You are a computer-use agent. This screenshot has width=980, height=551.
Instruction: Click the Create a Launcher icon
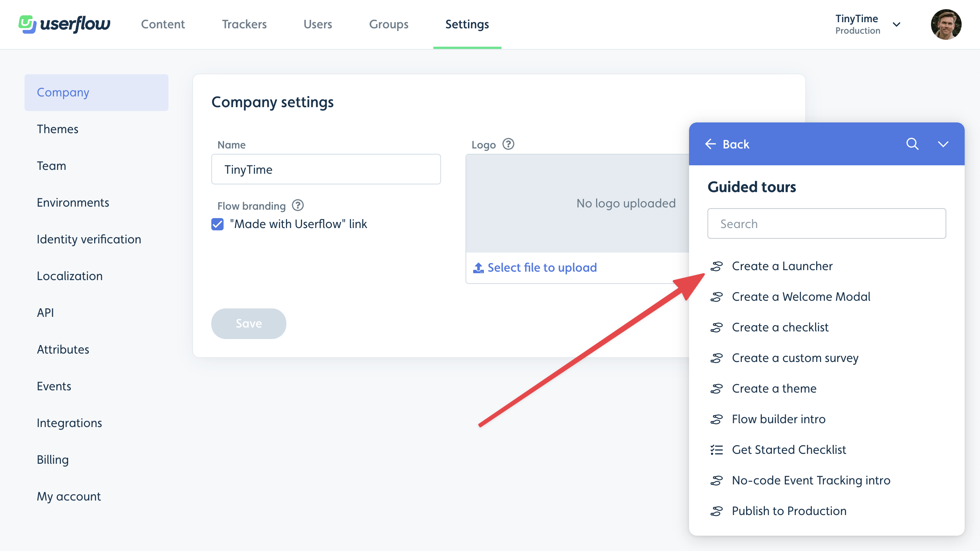[717, 266]
